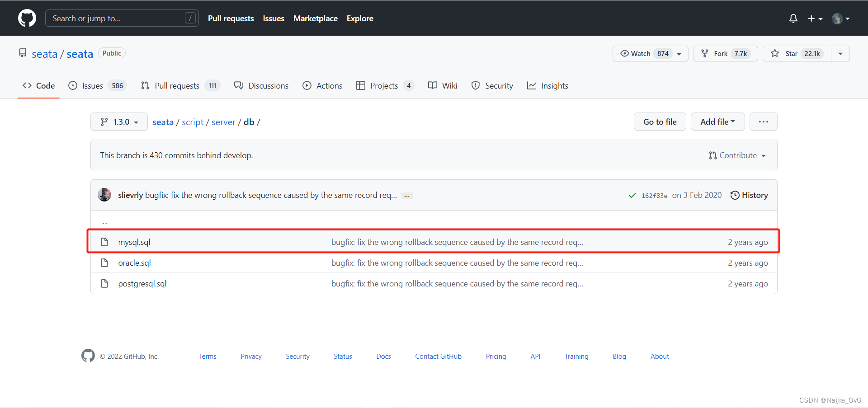Go up to the parent directory

(104, 222)
